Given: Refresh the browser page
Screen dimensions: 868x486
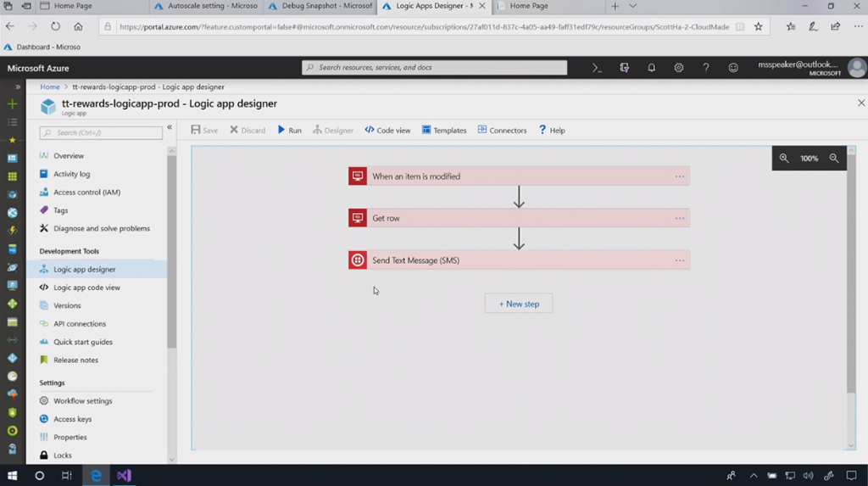Looking at the screenshot, I should tap(55, 26).
